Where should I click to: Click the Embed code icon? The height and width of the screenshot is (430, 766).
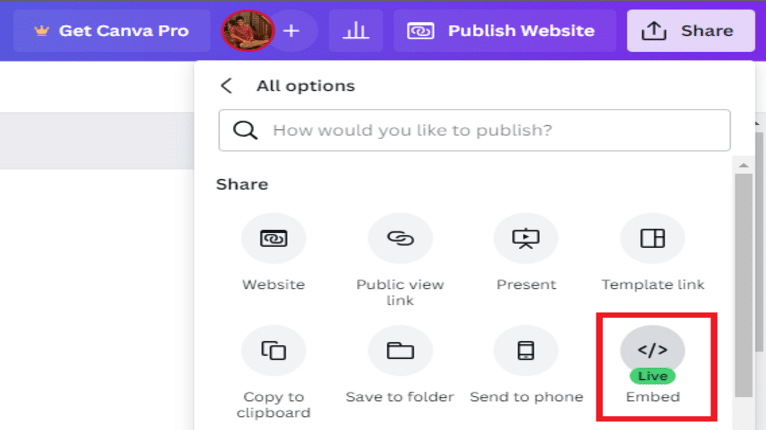pyautogui.click(x=652, y=350)
